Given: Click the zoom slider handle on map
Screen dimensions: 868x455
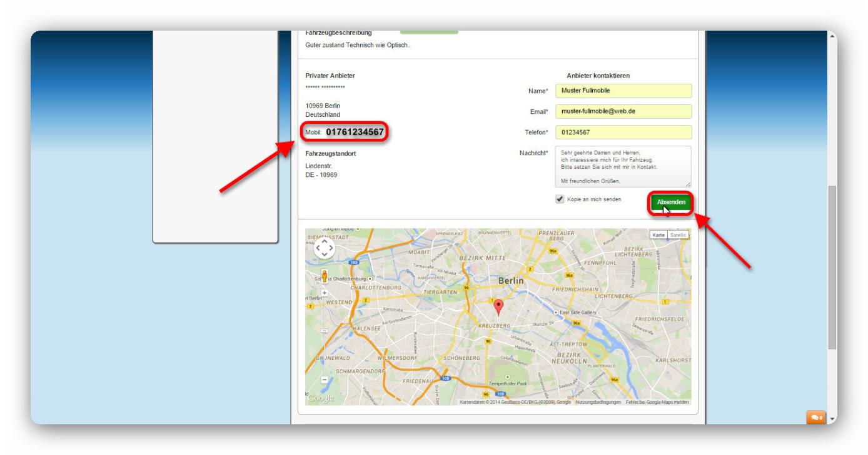Looking at the screenshot, I should pyautogui.click(x=325, y=332).
